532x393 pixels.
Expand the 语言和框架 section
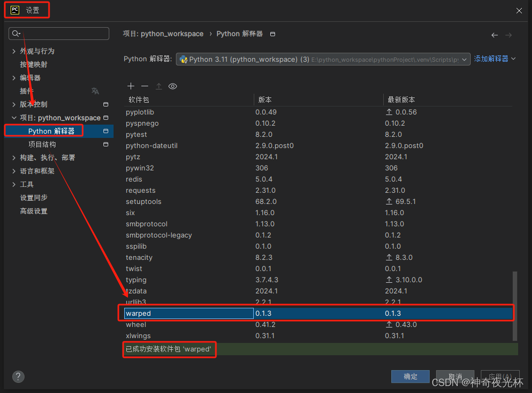pos(14,171)
